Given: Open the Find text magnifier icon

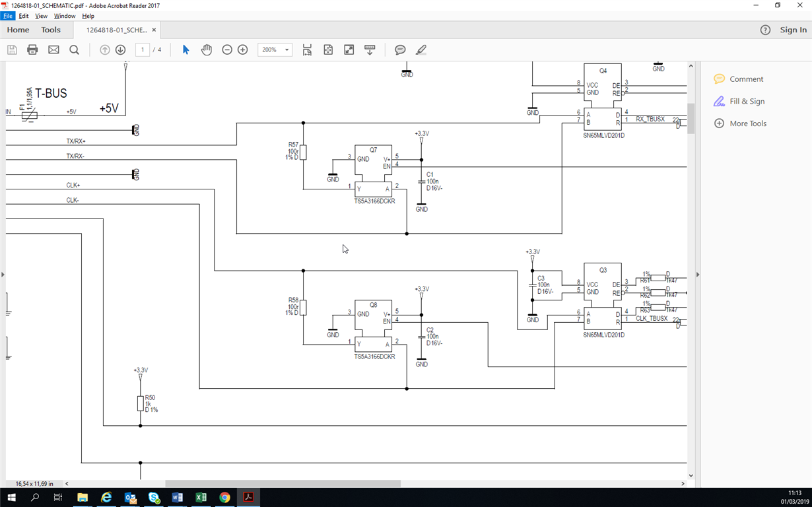Looking at the screenshot, I should click(75, 50).
